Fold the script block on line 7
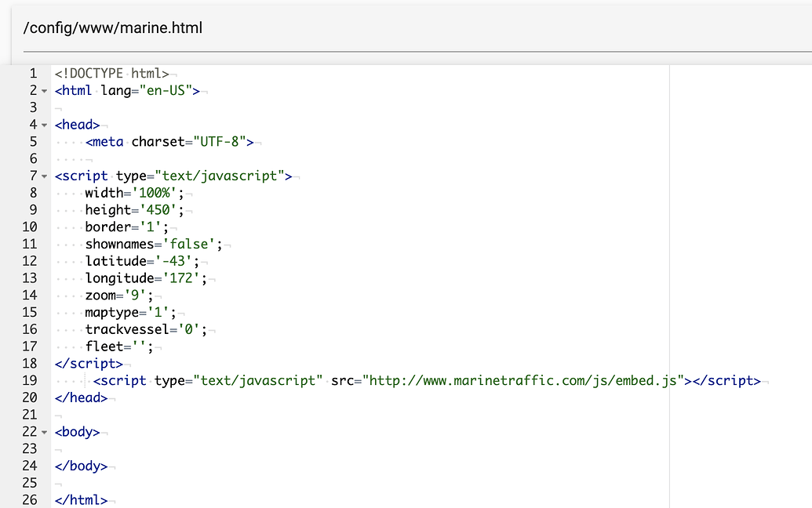The width and height of the screenshot is (812, 508). pyautogui.click(x=44, y=176)
